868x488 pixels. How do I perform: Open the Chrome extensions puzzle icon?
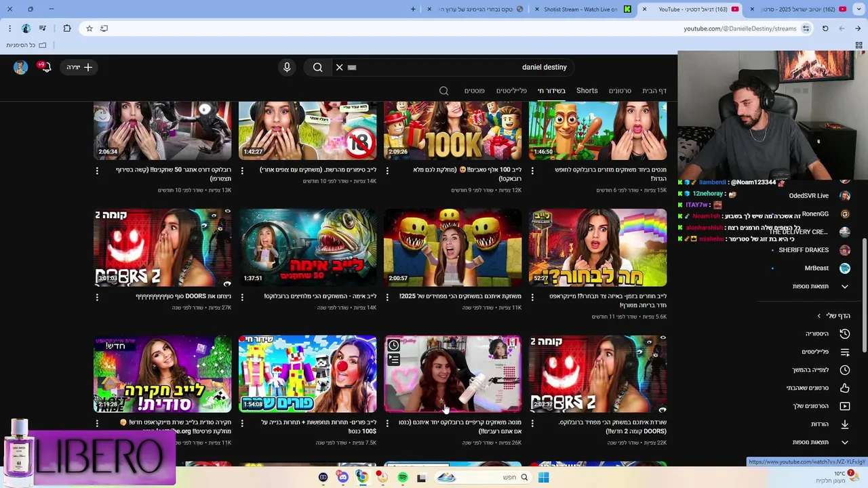coord(66,28)
